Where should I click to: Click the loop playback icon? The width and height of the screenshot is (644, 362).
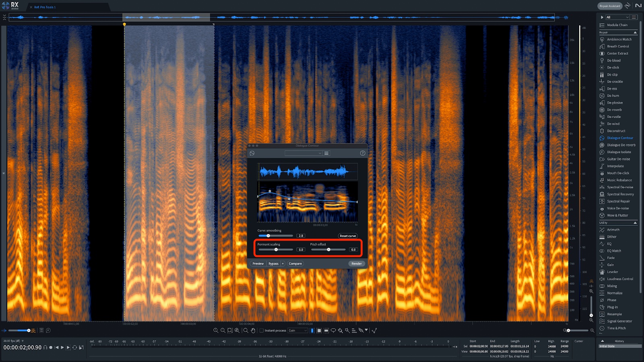[74, 348]
